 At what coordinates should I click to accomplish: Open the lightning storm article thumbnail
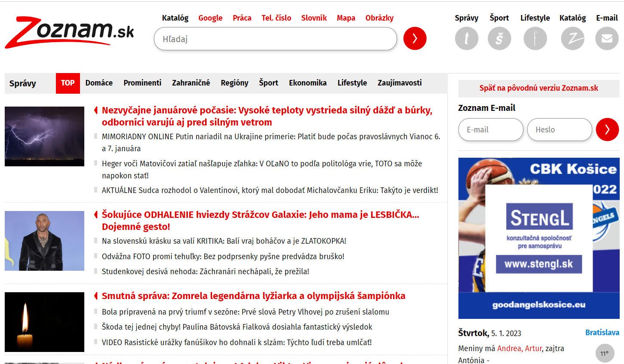coord(44,137)
